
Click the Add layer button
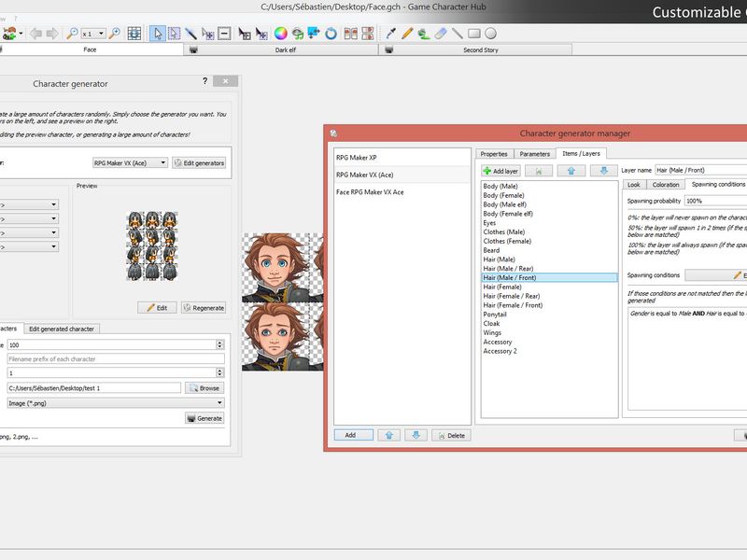click(500, 171)
